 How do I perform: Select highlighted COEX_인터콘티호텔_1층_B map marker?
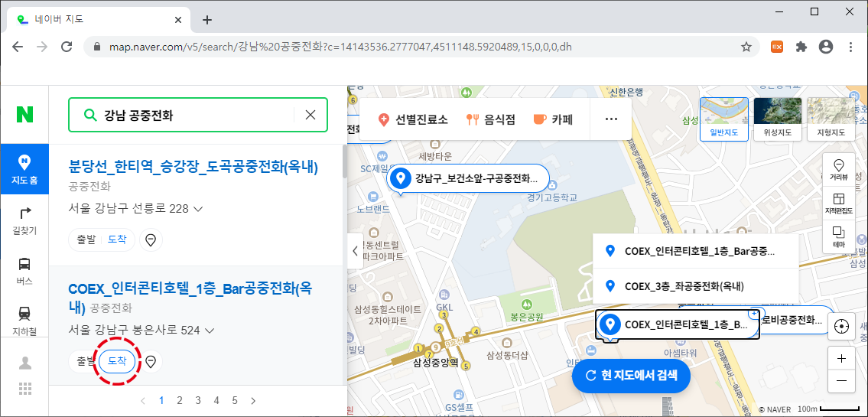677,324
